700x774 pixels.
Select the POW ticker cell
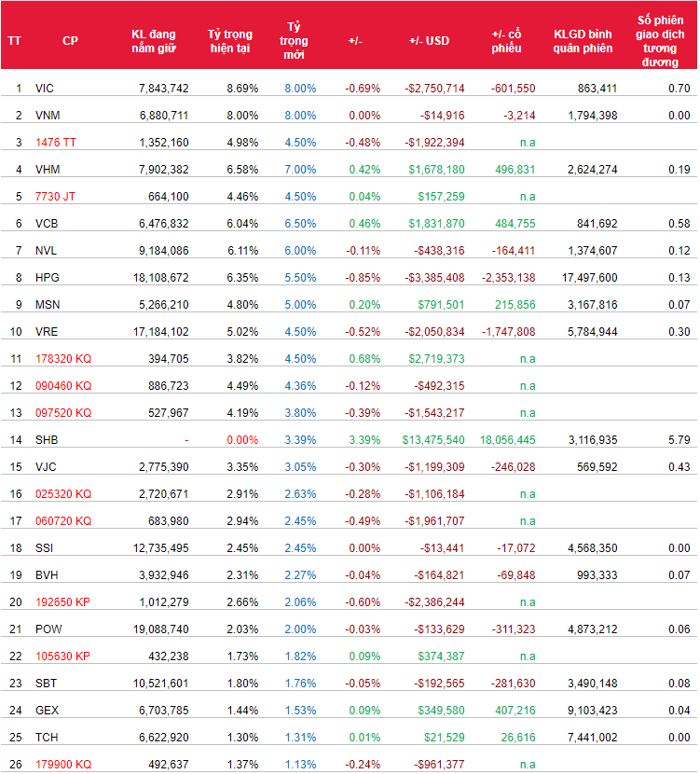coord(48,629)
